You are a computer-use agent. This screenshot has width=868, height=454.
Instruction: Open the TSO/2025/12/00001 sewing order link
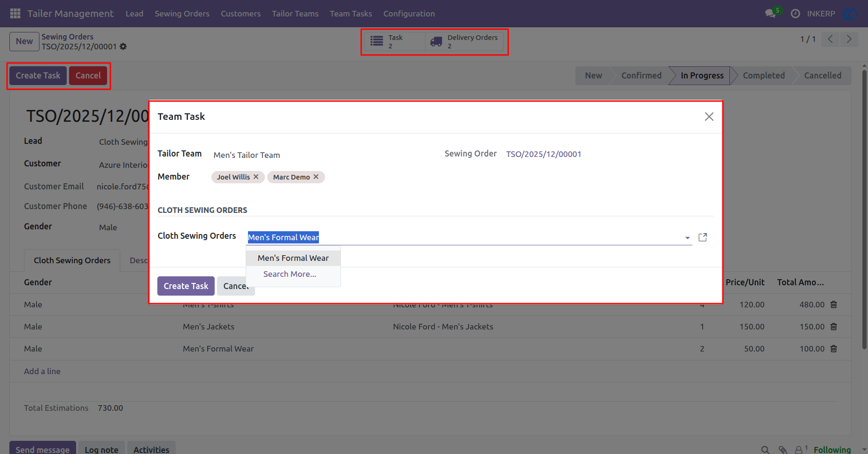543,154
